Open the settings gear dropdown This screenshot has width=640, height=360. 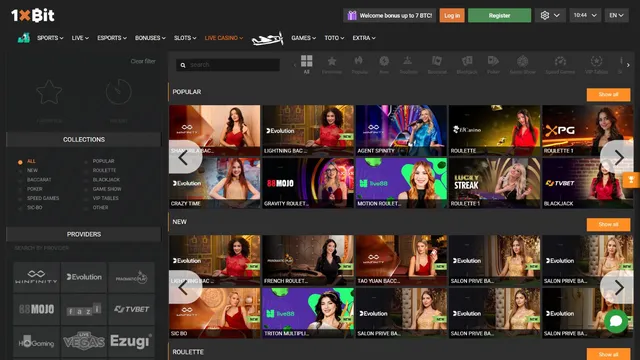[x=550, y=16]
